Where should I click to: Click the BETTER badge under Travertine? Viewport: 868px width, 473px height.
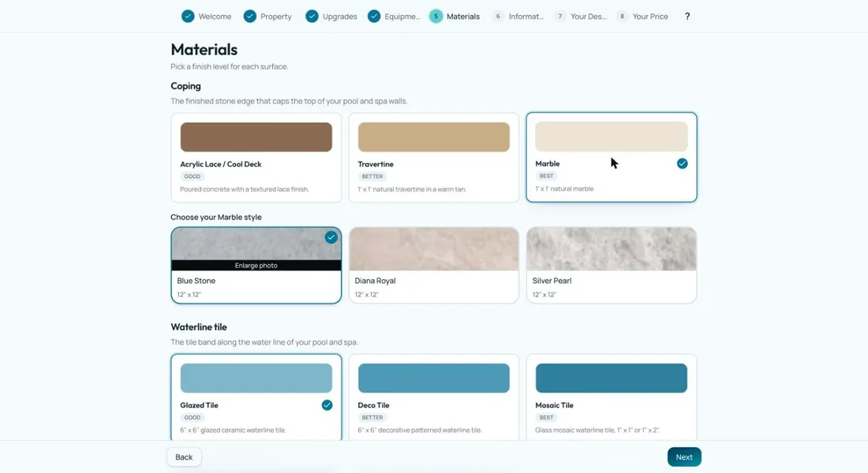[x=372, y=177]
